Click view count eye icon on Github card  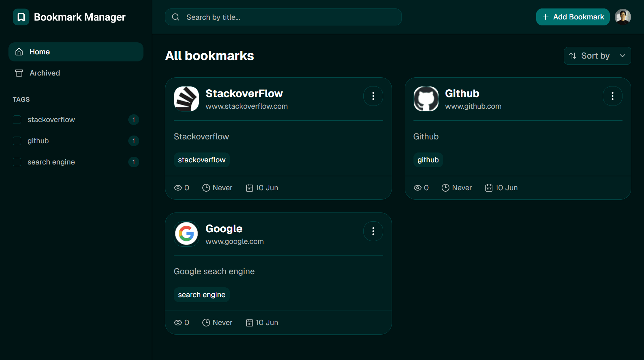(x=418, y=188)
